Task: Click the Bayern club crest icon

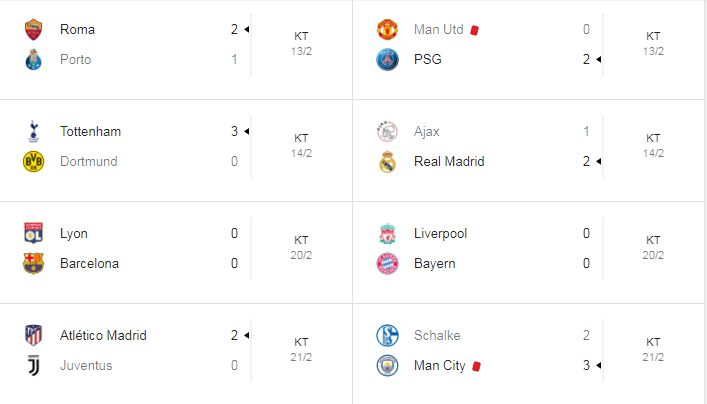Action: click(387, 264)
